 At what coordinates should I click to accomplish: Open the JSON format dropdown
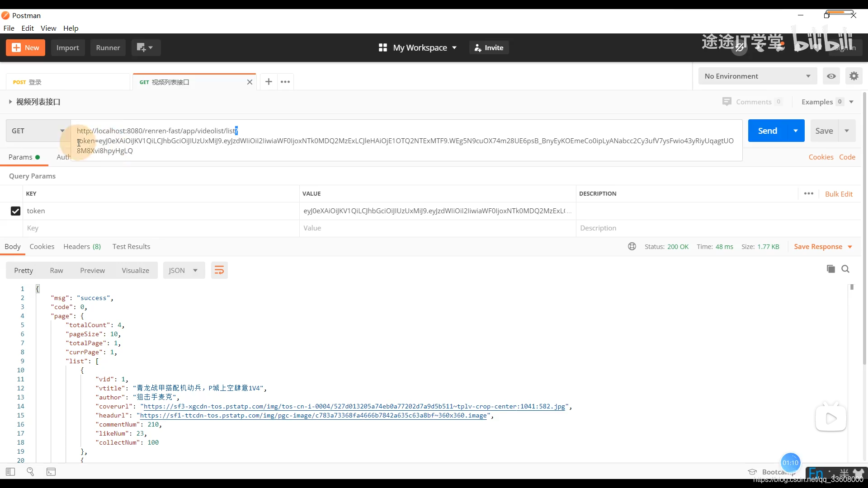195,270
